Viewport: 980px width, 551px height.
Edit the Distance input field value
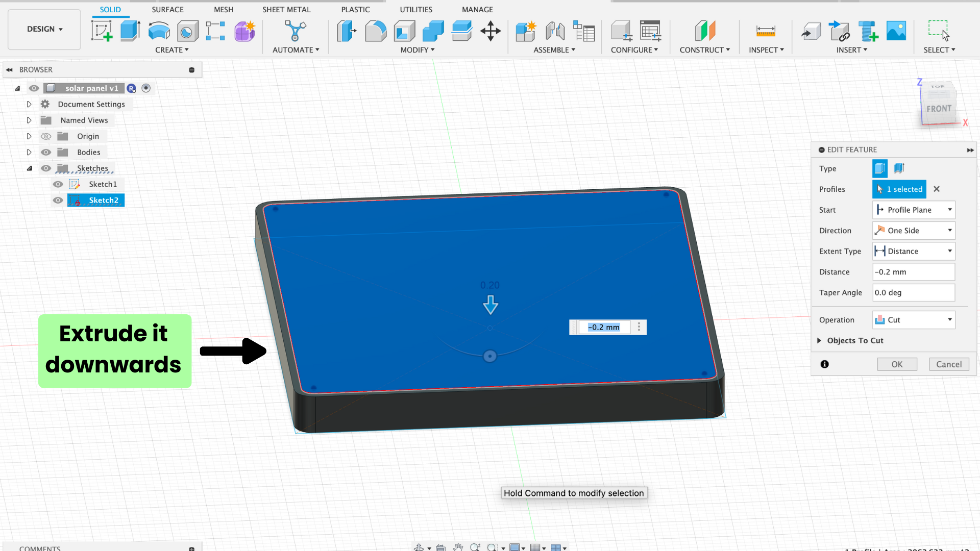point(912,271)
